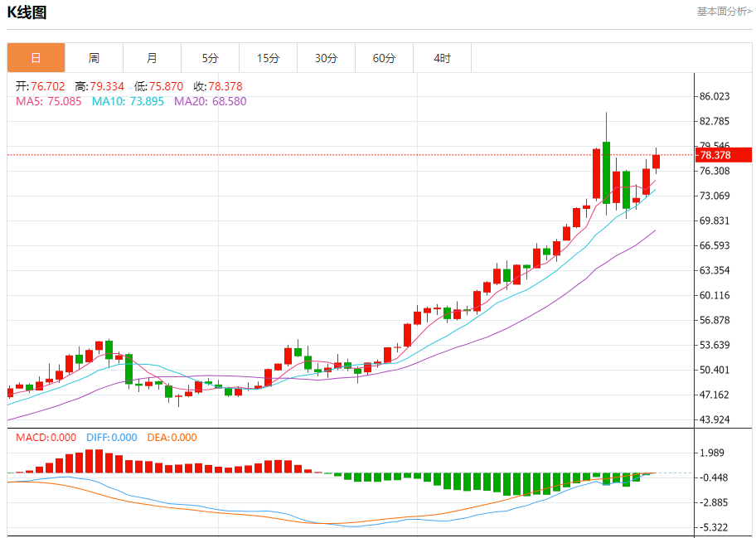Click the K线图 chart title
Viewport: 756px width, 538px height.
pyautogui.click(x=27, y=12)
